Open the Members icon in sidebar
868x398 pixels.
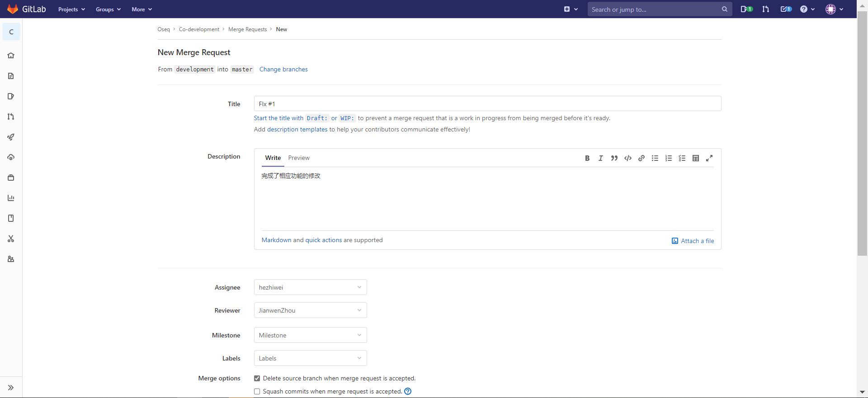(11, 259)
